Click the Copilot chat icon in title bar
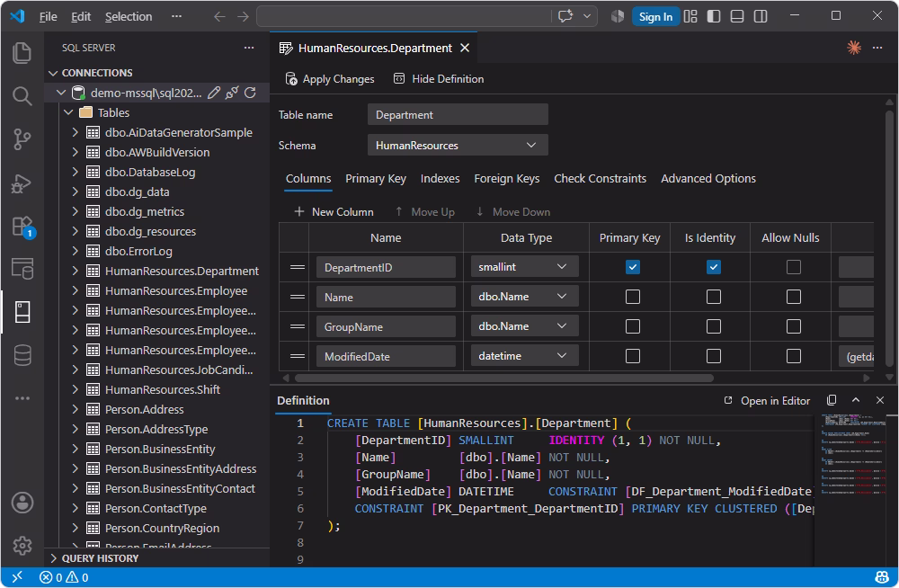The image size is (899, 588). click(x=565, y=16)
